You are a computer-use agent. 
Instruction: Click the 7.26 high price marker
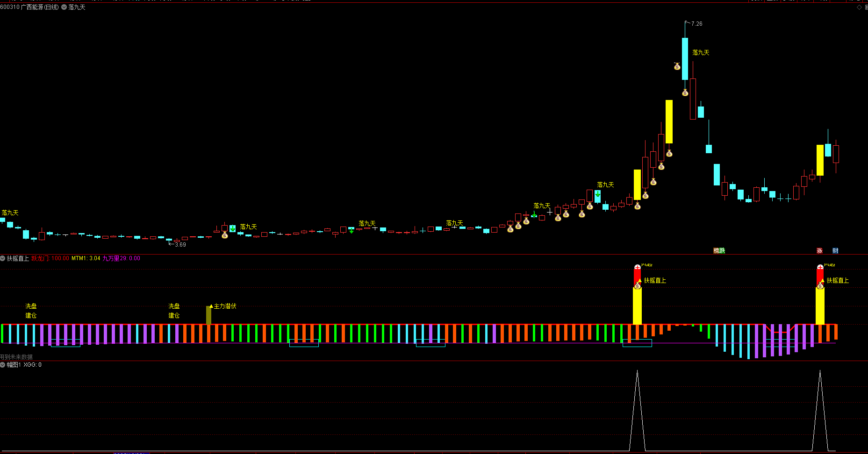tap(696, 23)
